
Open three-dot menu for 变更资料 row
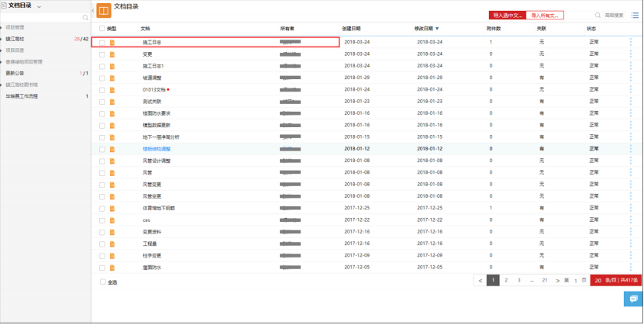click(x=631, y=232)
